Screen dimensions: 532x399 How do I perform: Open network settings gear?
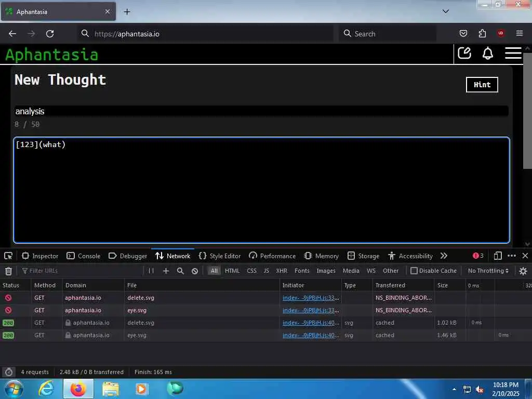[523, 271]
